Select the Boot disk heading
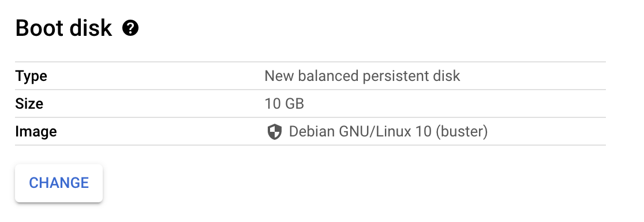This screenshot has height=222, width=644. (63, 28)
